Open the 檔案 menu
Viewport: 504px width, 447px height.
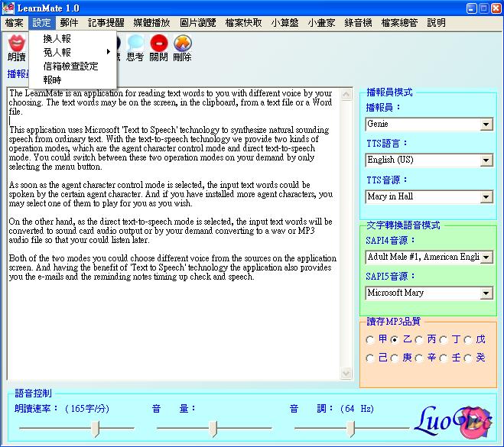pos(15,23)
